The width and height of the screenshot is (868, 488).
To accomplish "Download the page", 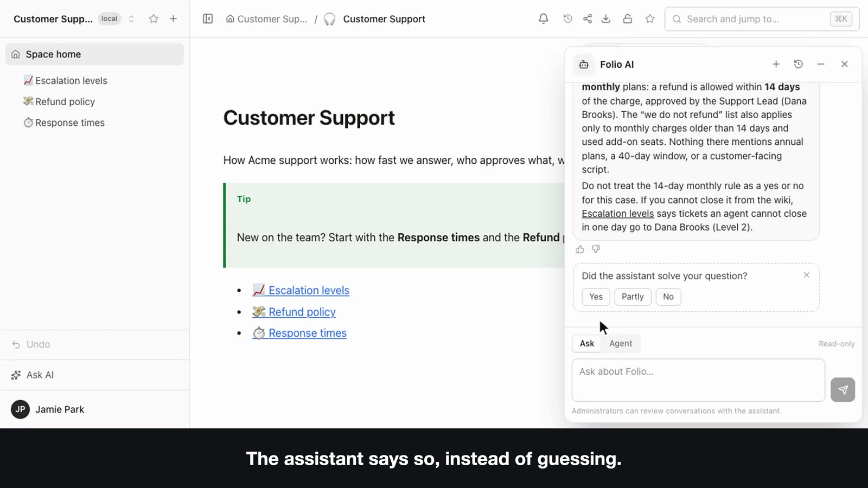I will [606, 19].
